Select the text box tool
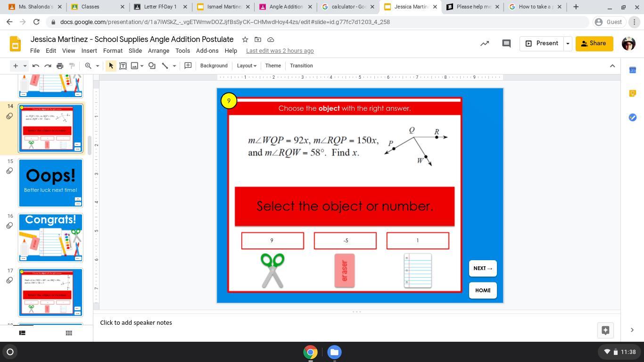 pyautogui.click(x=123, y=66)
